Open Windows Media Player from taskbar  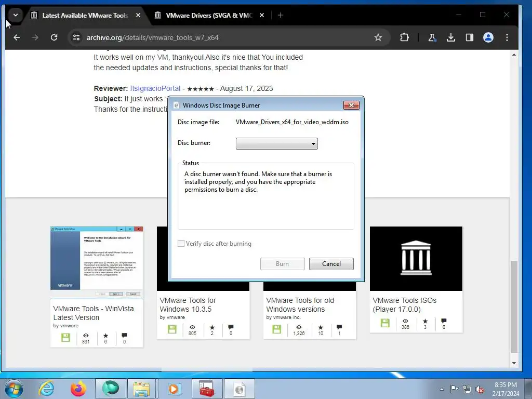[x=174, y=389]
